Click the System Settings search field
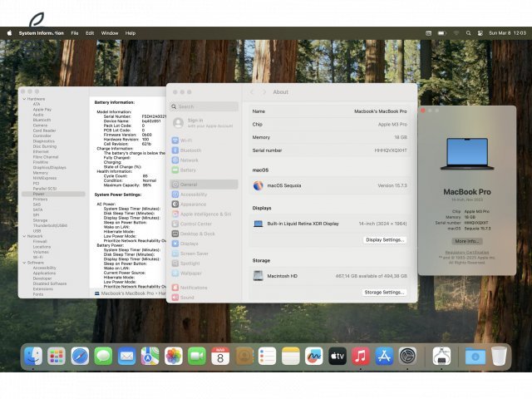Image resolution: width=532 pixels, height=399 pixels. 204,106
